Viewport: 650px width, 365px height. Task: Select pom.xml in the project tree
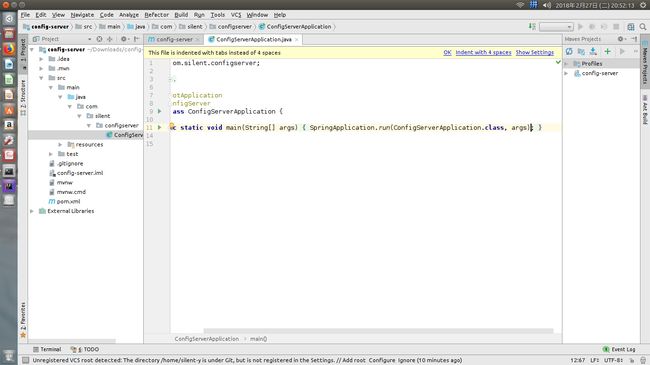click(x=68, y=202)
